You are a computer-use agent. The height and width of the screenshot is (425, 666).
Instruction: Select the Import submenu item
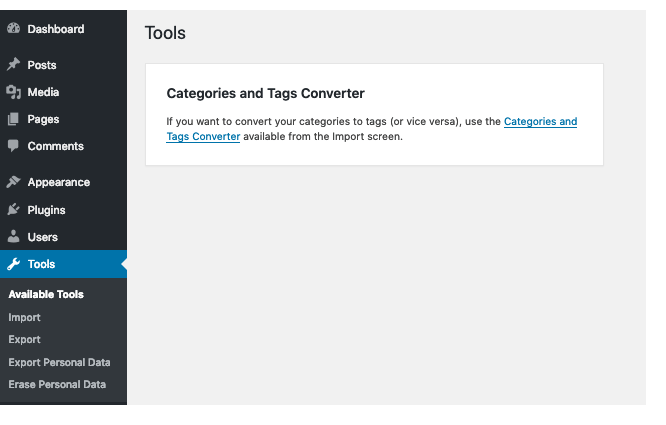24,317
